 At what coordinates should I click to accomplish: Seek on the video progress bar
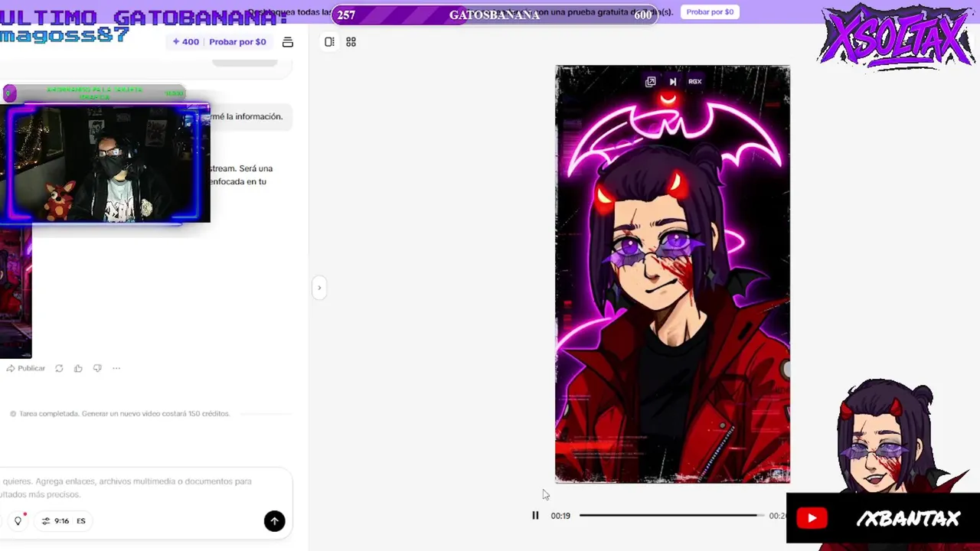pyautogui.click(x=671, y=516)
